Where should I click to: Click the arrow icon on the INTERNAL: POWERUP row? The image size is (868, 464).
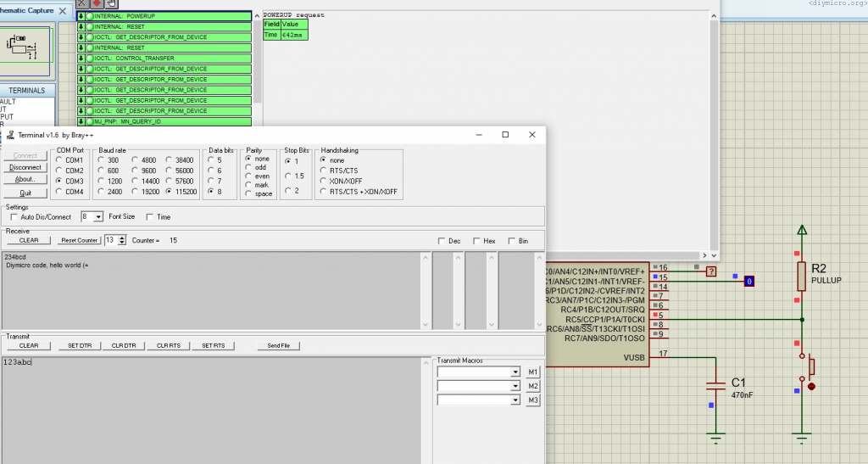pyautogui.click(x=81, y=16)
